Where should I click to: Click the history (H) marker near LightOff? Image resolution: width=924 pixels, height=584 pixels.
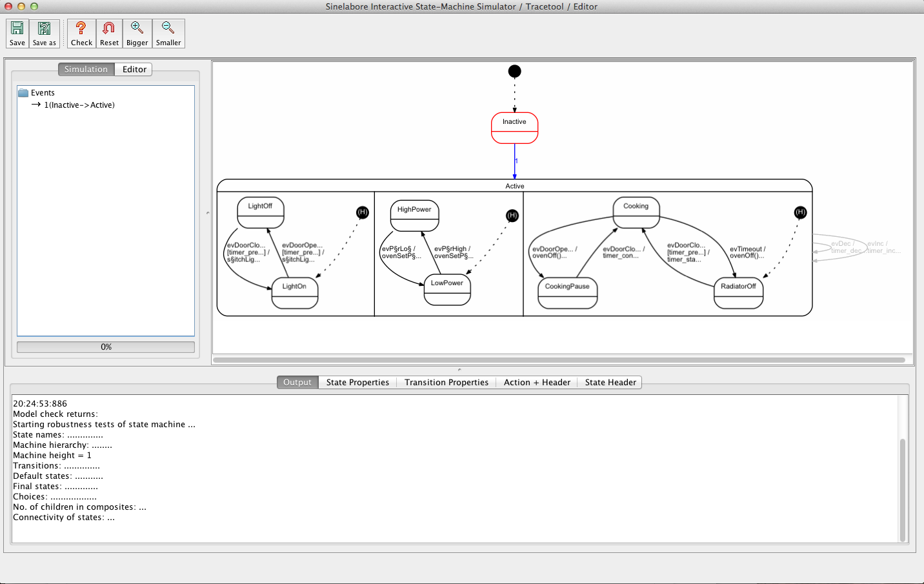[x=363, y=212]
